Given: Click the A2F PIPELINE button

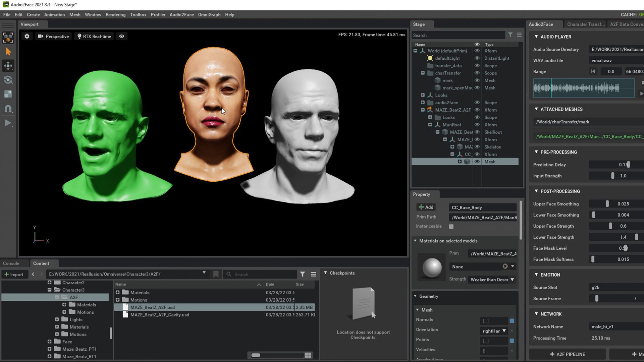Looking at the screenshot, I should coord(567,354).
